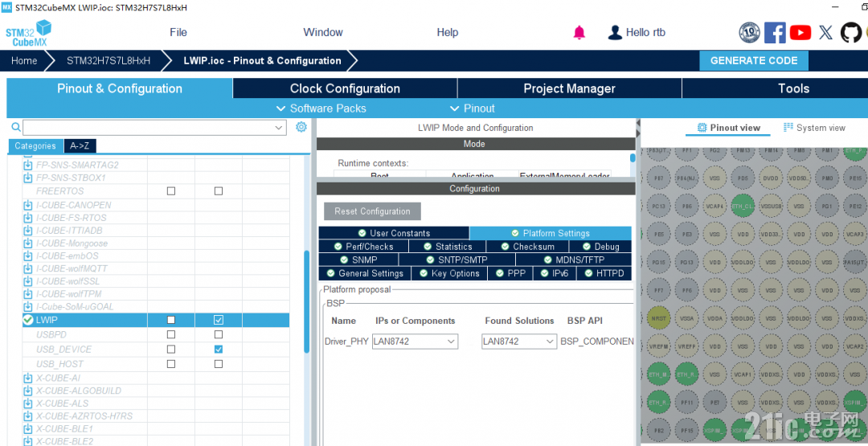
Task: Click download icon beside X-CUBE-ALGOBUILD
Action: (27, 391)
